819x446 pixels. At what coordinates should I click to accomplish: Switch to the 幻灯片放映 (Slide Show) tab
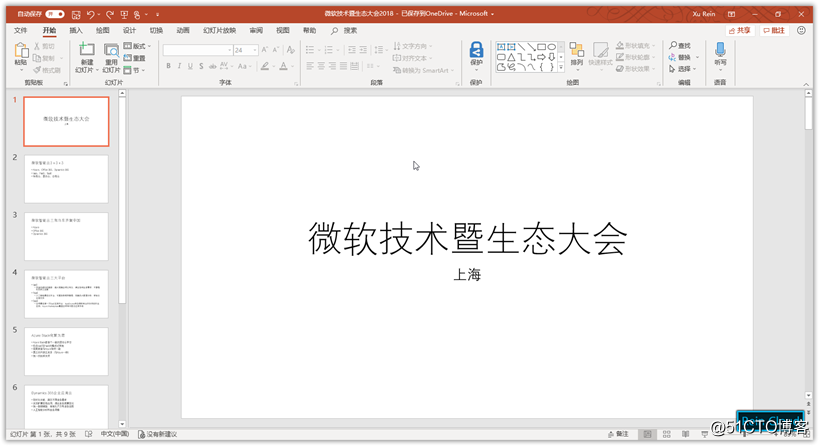pos(219,30)
